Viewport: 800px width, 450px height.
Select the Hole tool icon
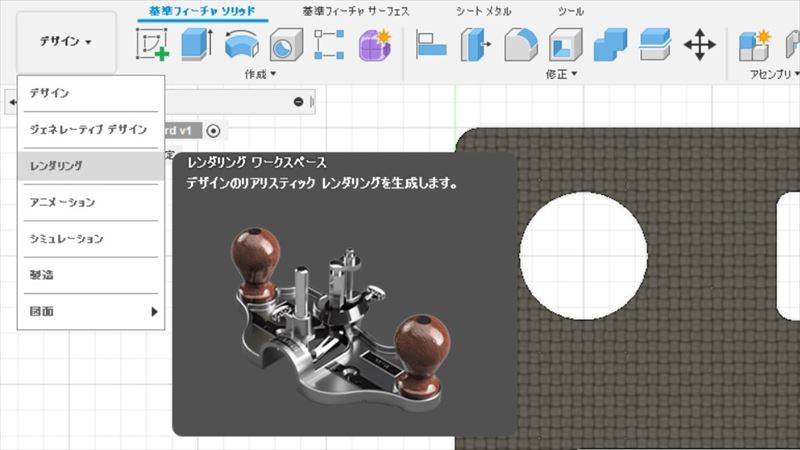286,45
